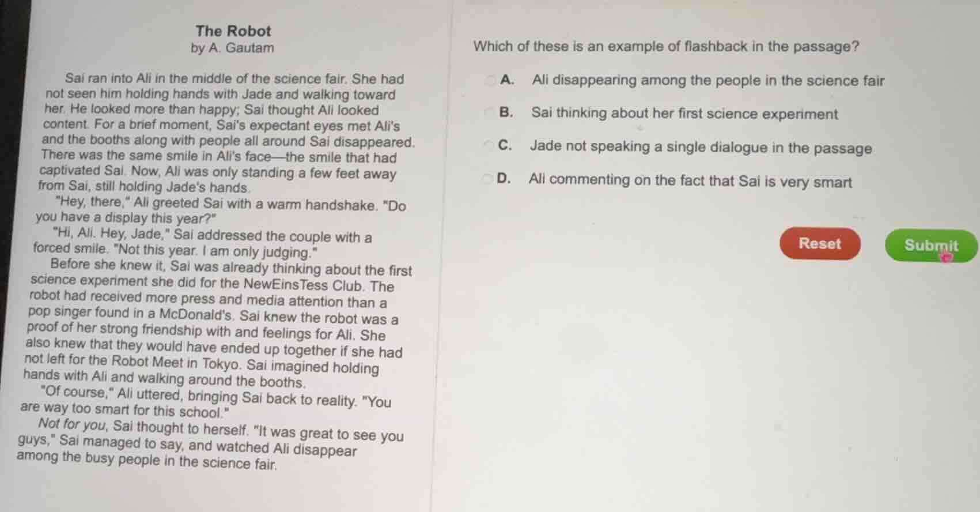Click the bold letter "B." option label
Screen dimensions: 980x512
(x=506, y=112)
